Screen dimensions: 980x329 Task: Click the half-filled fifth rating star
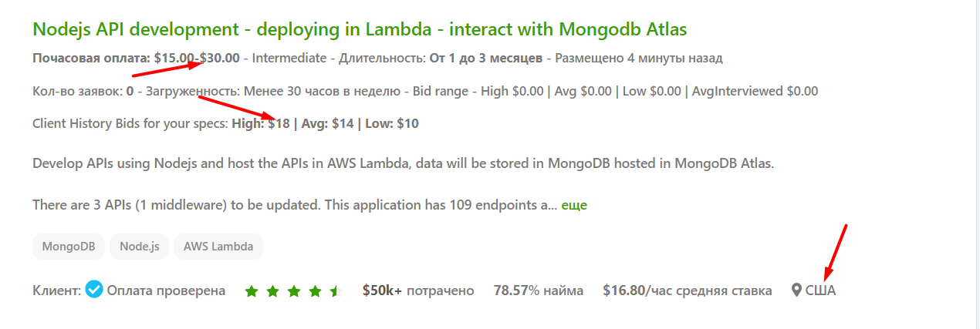click(x=336, y=291)
